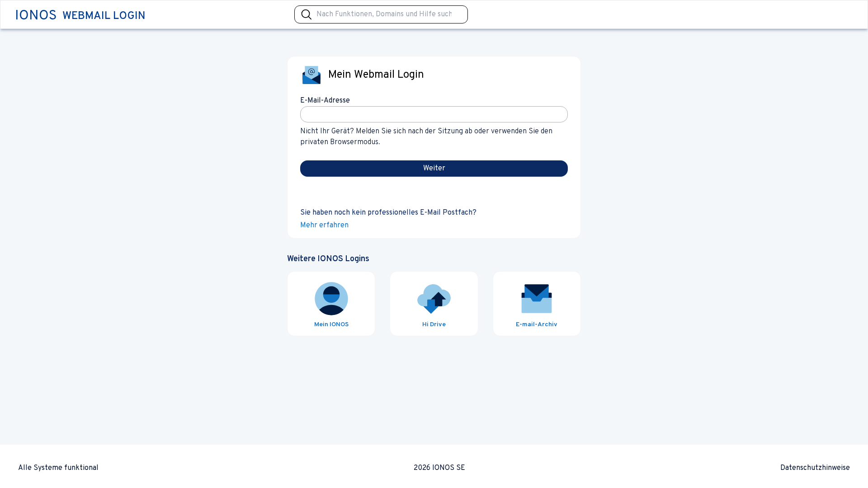Open the E-mail-Archiv login link

pos(537,324)
